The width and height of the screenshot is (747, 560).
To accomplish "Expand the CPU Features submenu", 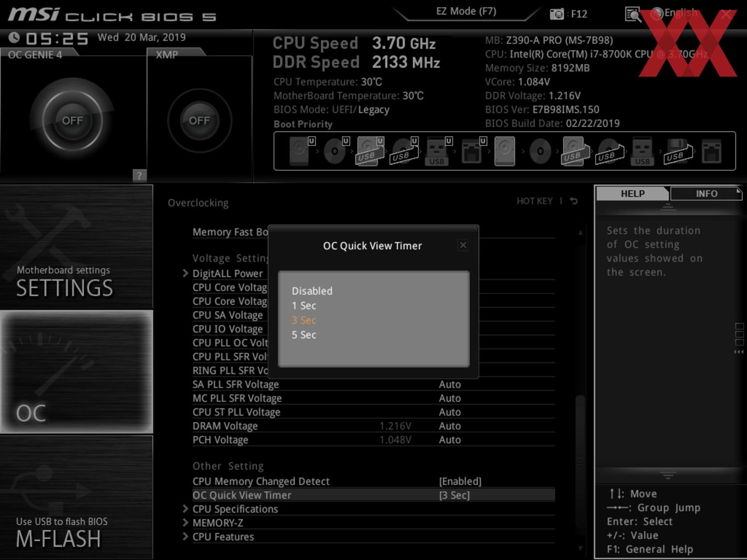I will pyautogui.click(x=223, y=536).
